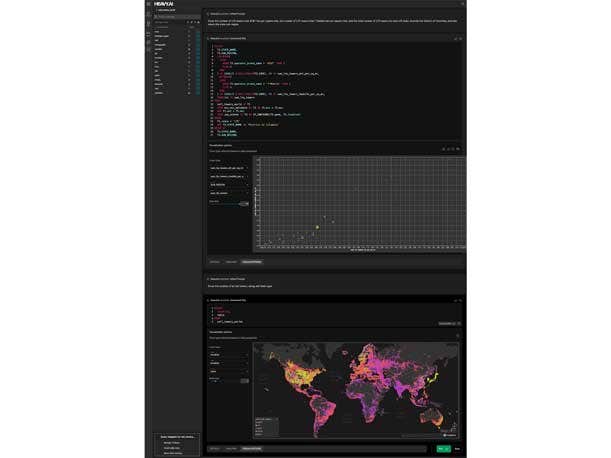Click the expand icon on the first code cell header
Screen dimensions: 611x458
tap(455, 39)
